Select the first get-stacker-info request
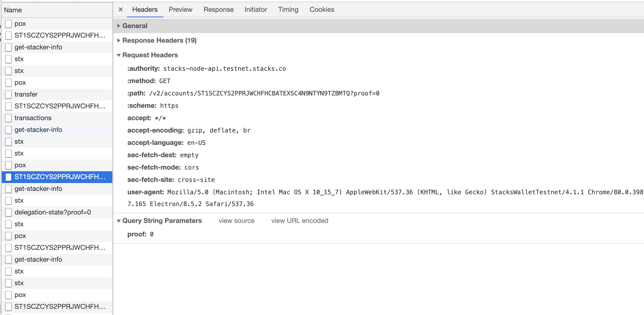Screen dimensions: 644x315 pos(39,47)
